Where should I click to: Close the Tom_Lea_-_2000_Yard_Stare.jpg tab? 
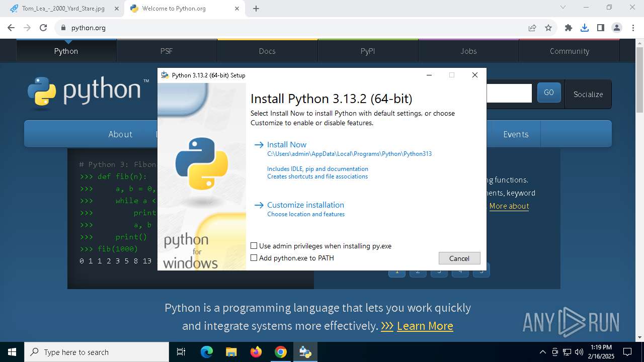117,9
